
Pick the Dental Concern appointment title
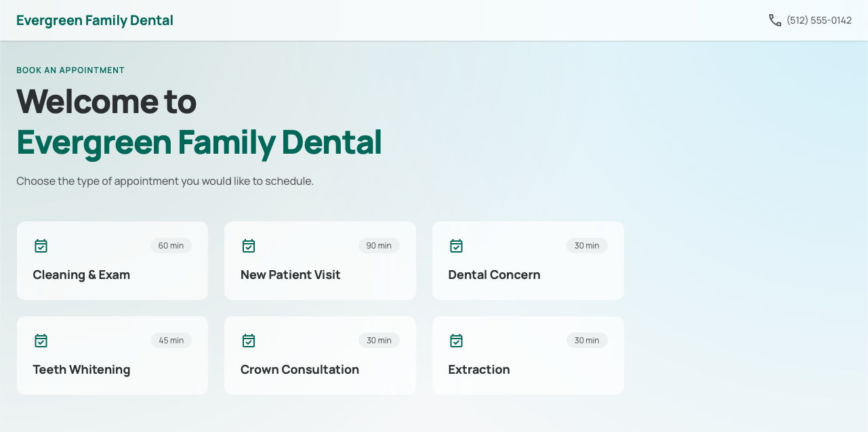494,275
